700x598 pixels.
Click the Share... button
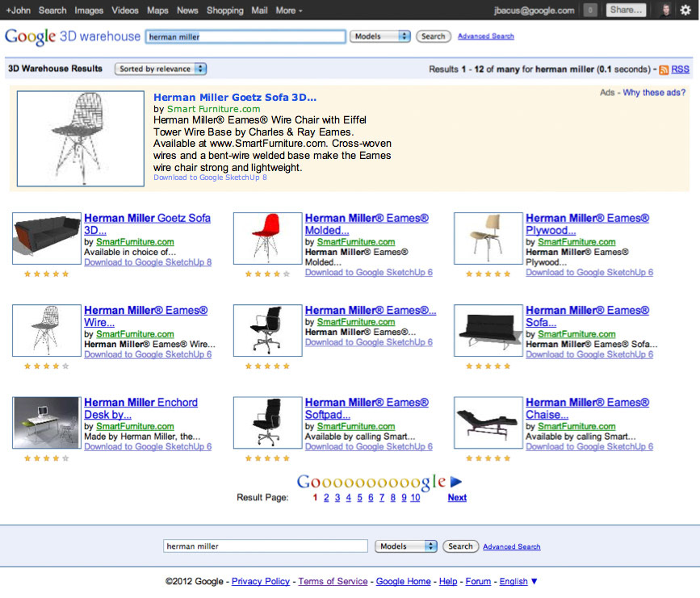626,10
